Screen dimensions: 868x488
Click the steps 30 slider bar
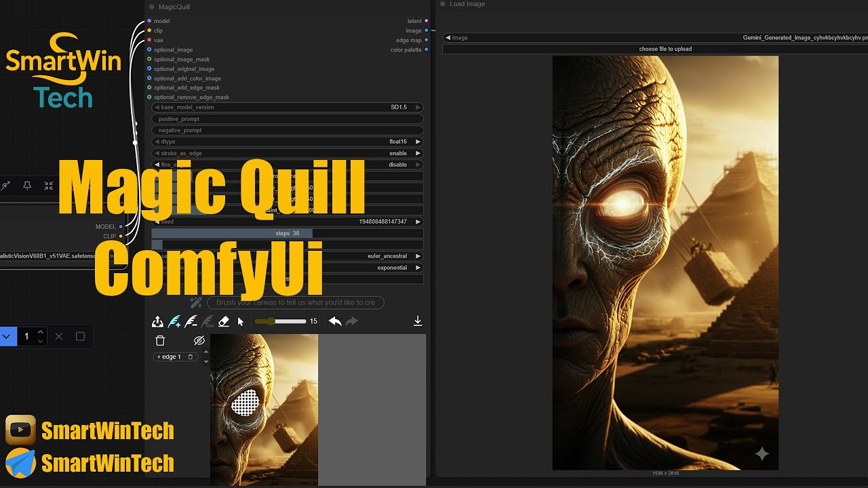pyautogui.click(x=288, y=233)
